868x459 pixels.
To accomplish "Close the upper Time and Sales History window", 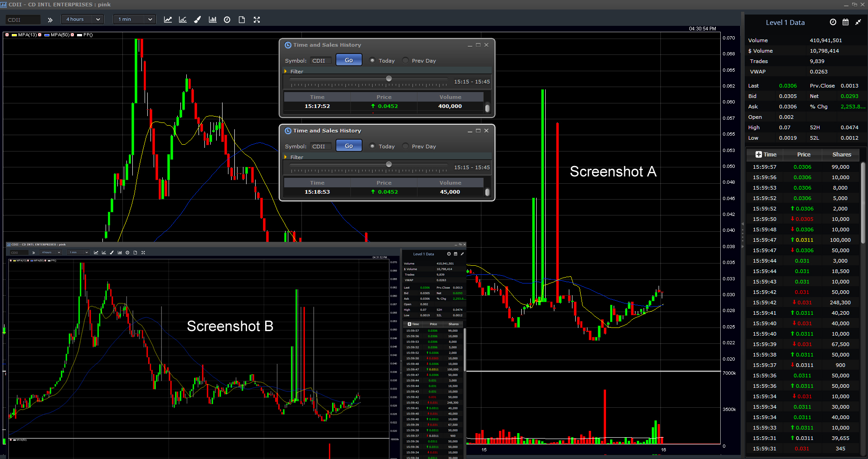I will [x=486, y=45].
